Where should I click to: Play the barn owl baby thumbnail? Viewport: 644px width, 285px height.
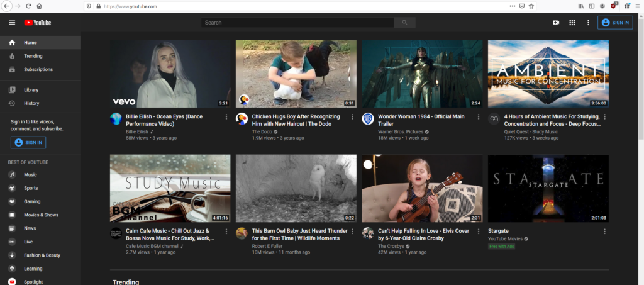pyautogui.click(x=296, y=189)
